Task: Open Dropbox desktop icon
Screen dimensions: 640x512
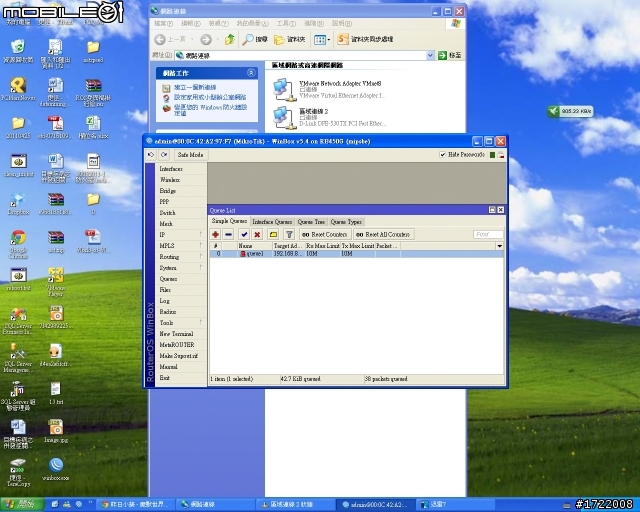Action: pyautogui.click(x=18, y=200)
